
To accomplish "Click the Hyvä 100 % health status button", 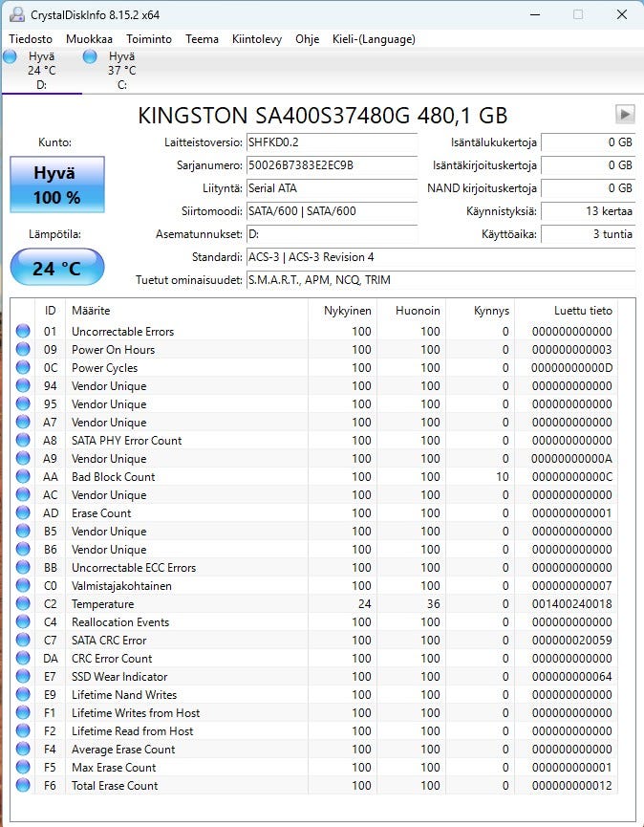I will coord(57,185).
